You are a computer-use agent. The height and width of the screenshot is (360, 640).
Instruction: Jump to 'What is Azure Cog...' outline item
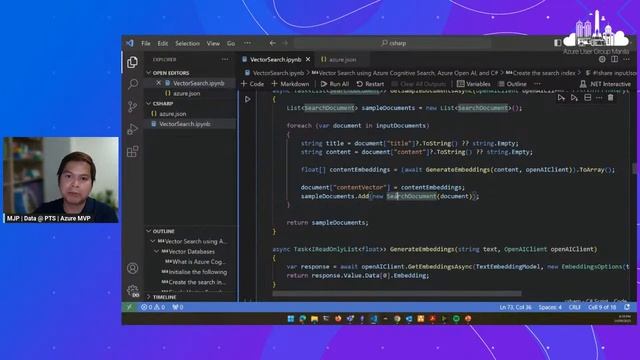tap(198, 262)
